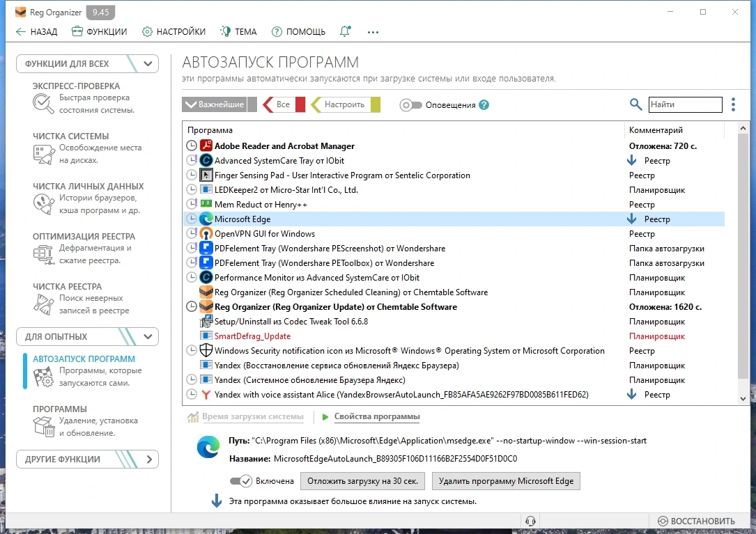This screenshot has height=534, width=756.
Task: Select the Все filter tab
Action: 284,104
